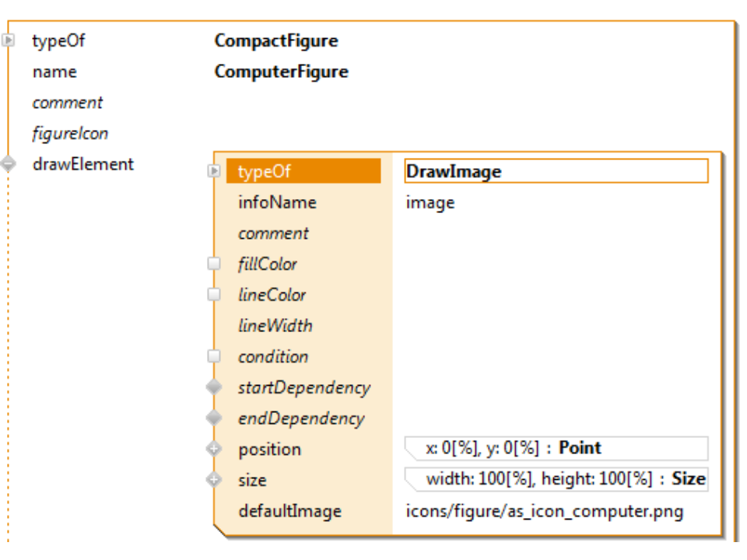Edit the DrawImage type field

click(x=556, y=171)
